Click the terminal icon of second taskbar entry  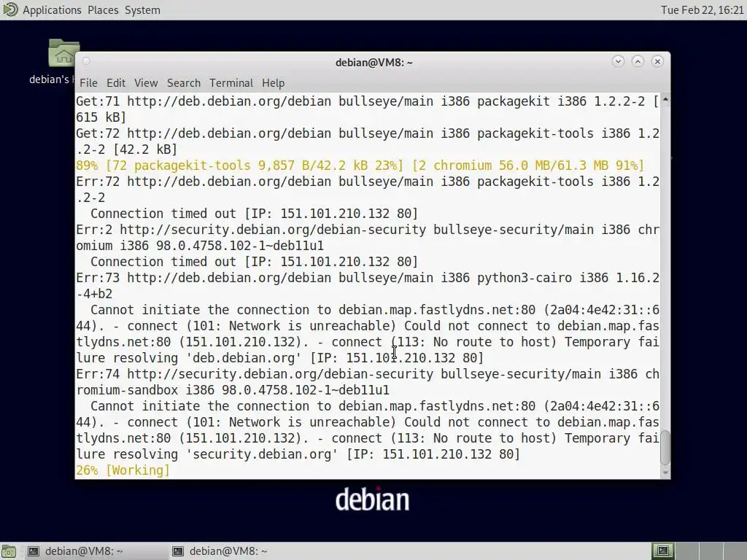pyautogui.click(x=178, y=551)
